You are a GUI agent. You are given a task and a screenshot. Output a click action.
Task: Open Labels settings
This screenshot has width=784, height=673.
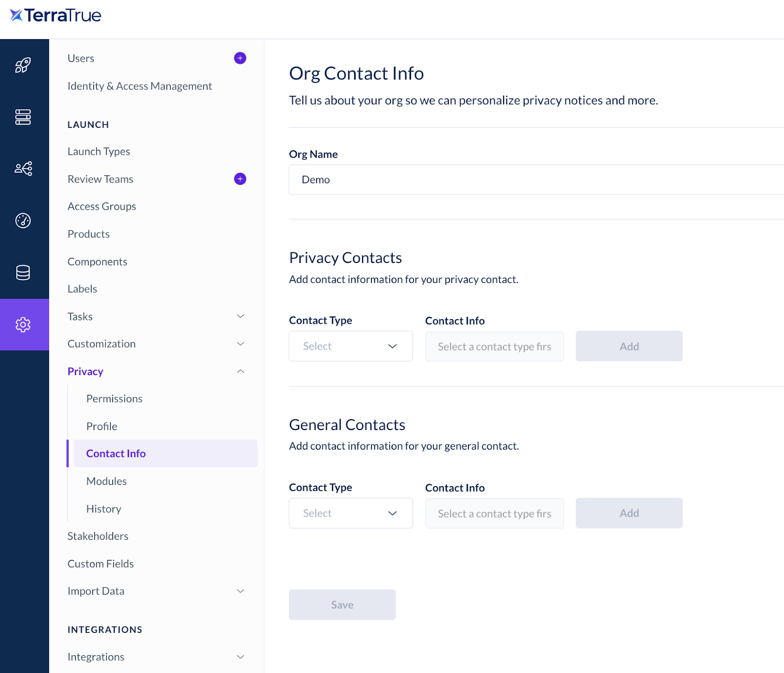(x=82, y=289)
